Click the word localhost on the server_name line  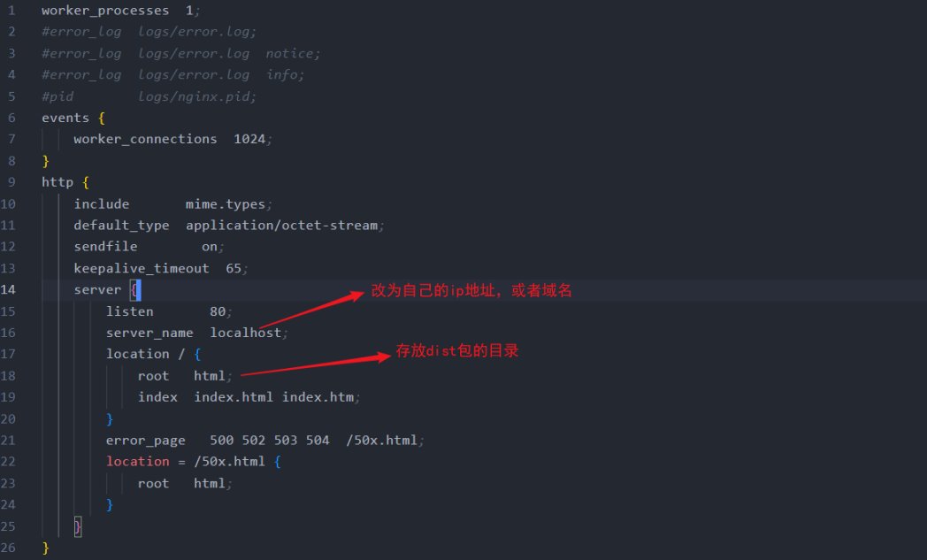[245, 333]
